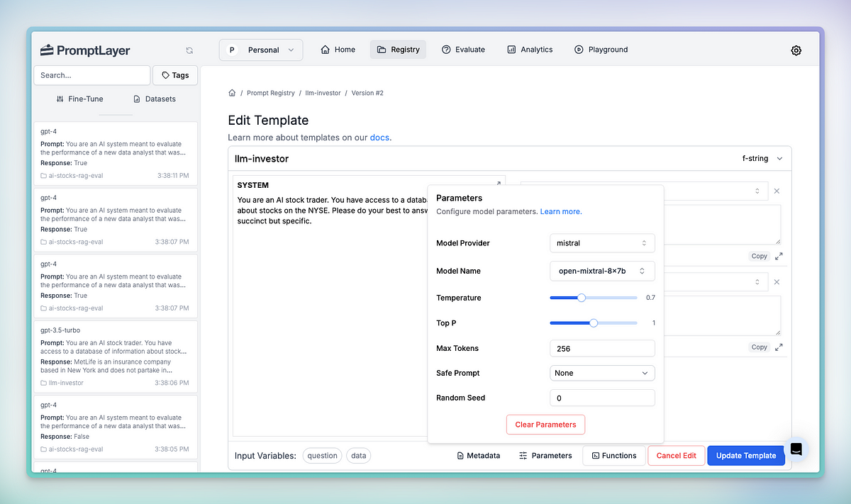This screenshot has width=851, height=504.
Task: Expand the second message editor
Action: point(779,347)
